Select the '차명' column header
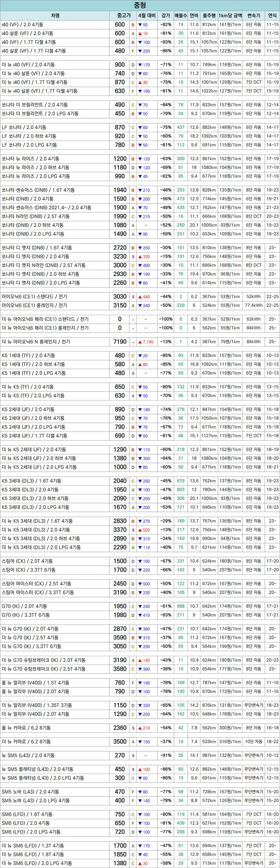The width and height of the screenshot is (280, 868). pos(55,16)
